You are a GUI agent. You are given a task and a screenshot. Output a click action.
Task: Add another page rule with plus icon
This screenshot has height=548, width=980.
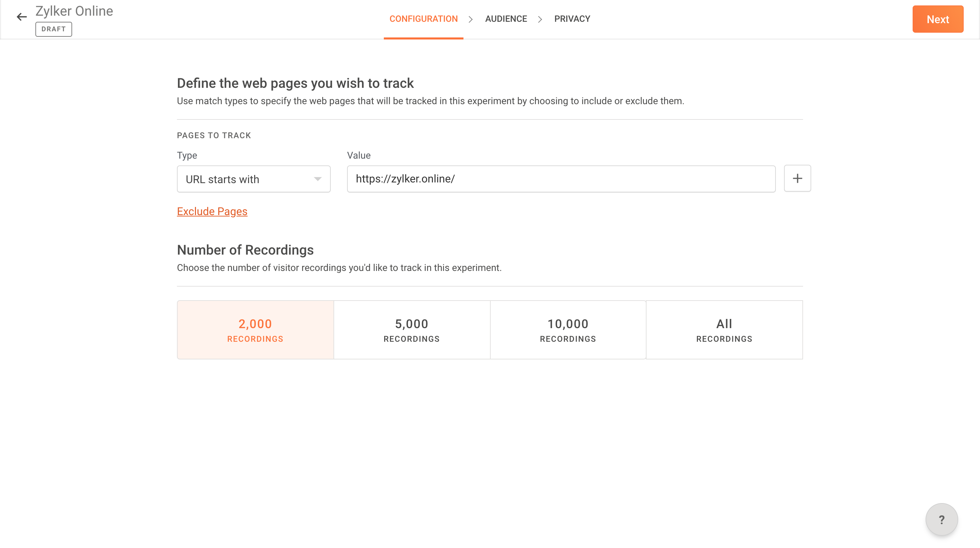(x=797, y=178)
